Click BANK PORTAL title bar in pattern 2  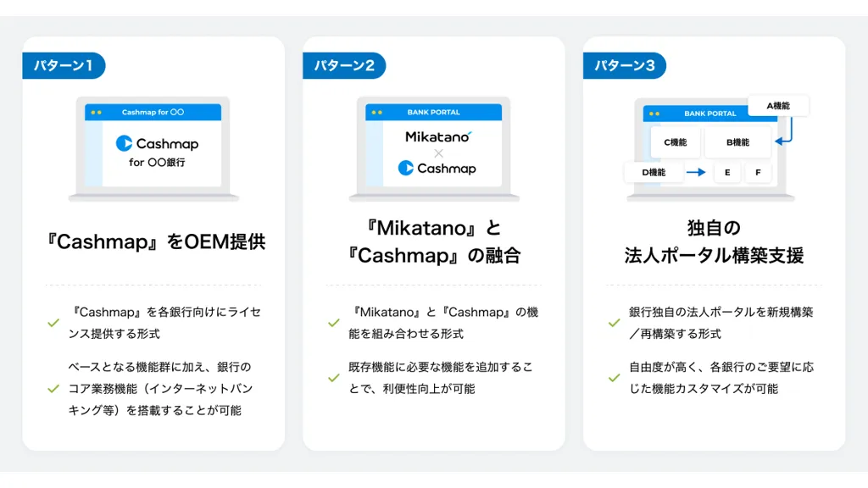point(433,113)
